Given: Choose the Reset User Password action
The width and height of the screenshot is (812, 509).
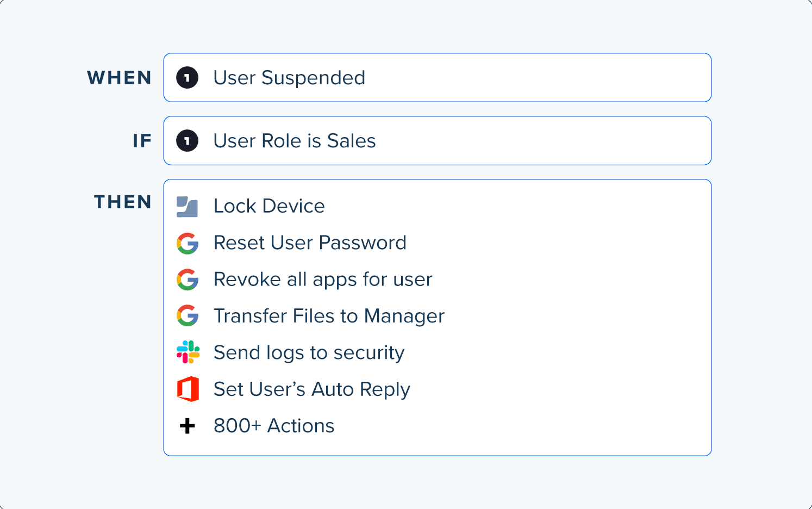Looking at the screenshot, I should (310, 243).
